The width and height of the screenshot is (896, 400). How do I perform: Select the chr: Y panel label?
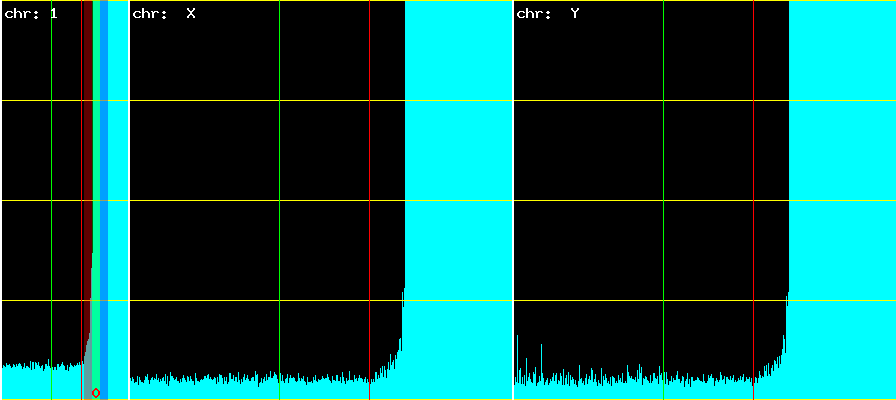click(547, 14)
